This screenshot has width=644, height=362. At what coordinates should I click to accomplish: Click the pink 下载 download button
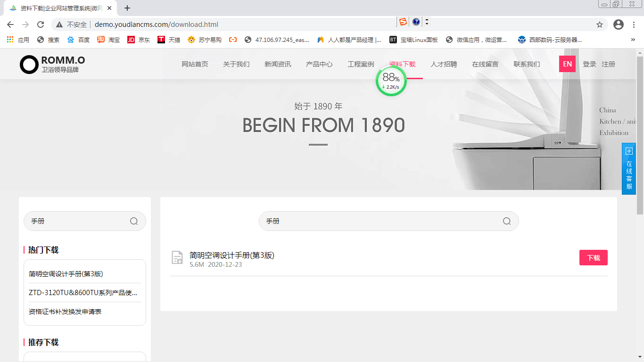tap(594, 258)
